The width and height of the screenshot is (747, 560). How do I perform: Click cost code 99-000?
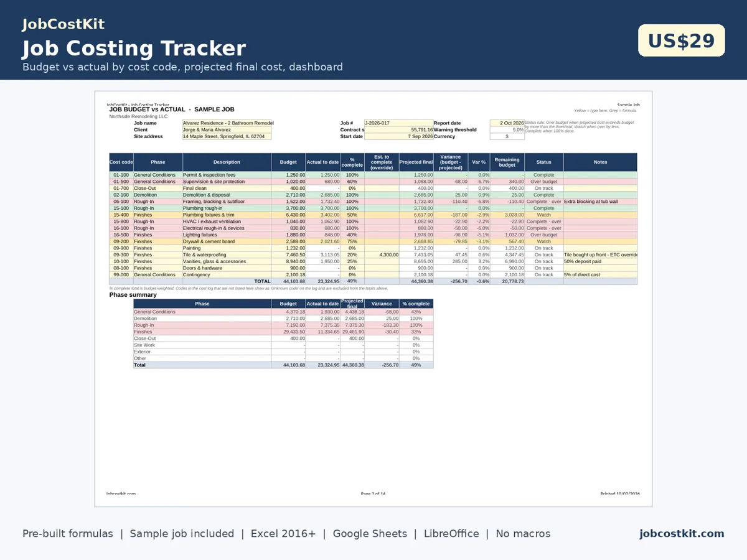click(x=121, y=274)
